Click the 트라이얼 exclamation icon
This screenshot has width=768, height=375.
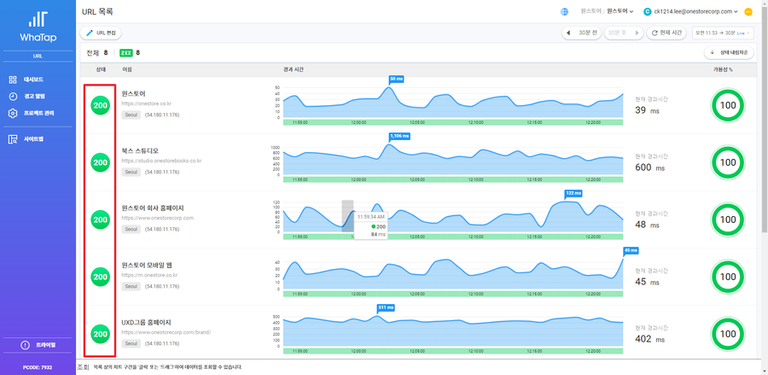click(25, 345)
